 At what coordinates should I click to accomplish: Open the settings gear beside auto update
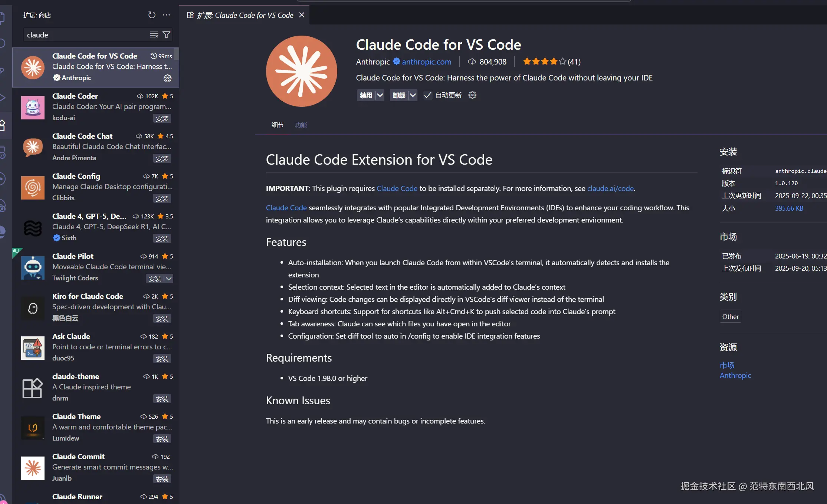tap(472, 95)
